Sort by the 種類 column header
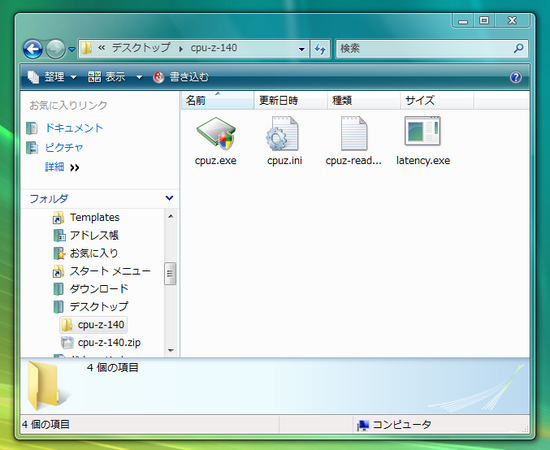 click(363, 100)
